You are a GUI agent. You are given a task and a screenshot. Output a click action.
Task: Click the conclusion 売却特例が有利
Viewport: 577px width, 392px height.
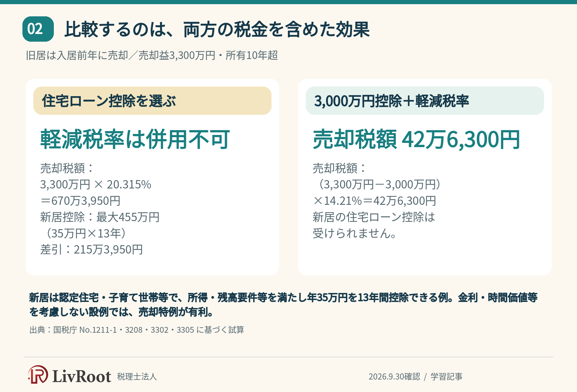pyautogui.click(x=173, y=312)
